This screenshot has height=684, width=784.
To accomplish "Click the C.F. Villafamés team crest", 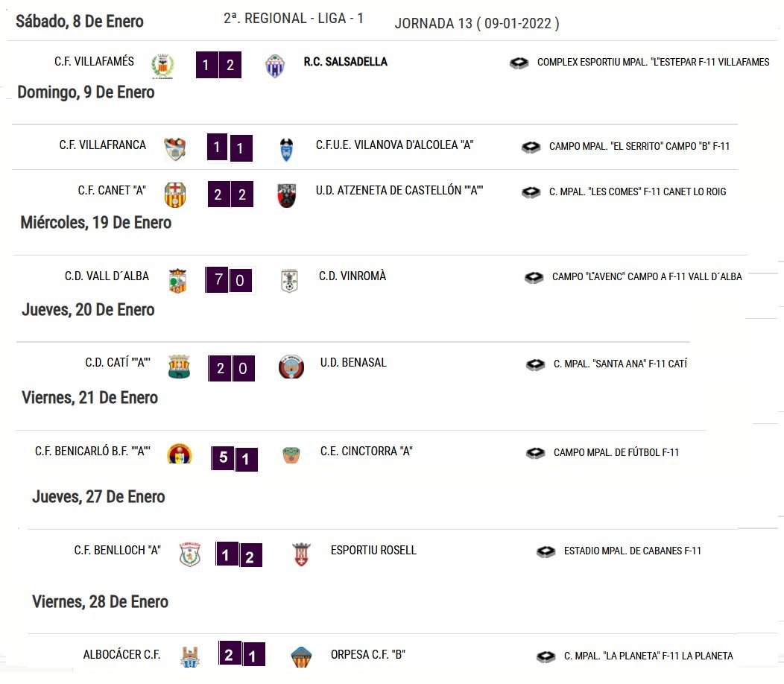I will [162, 66].
